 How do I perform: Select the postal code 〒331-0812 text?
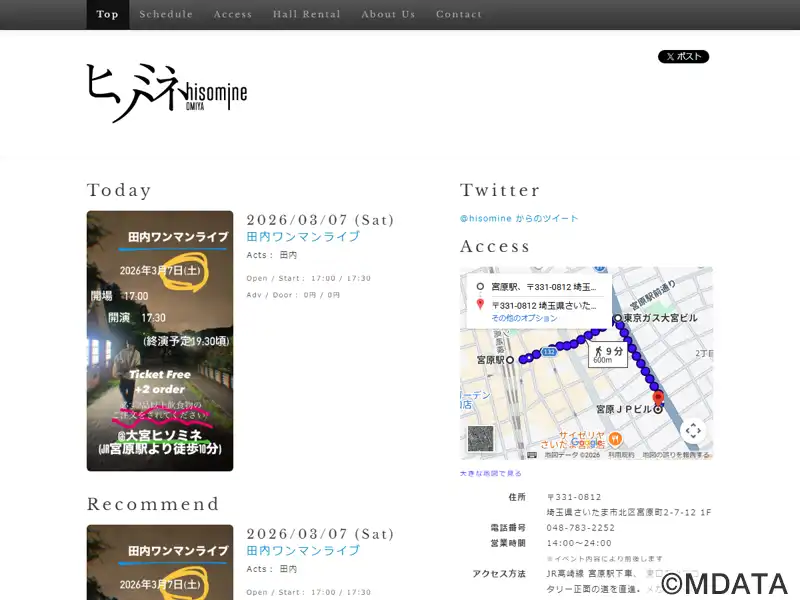point(574,497)
